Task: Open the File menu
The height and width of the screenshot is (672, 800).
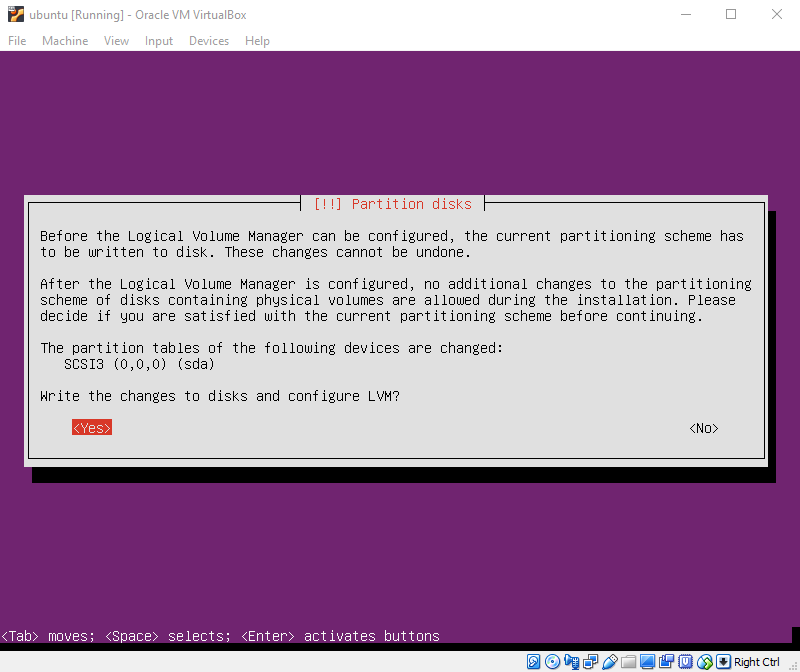Action: [16, 41]
